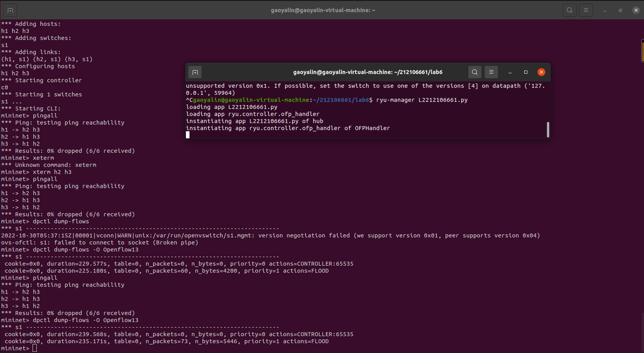Click the 'version negotiation failed' warning line
Image resolution: width=644 pixels, height=353 pixels.
pyautogui.click(x=271, y=235)
